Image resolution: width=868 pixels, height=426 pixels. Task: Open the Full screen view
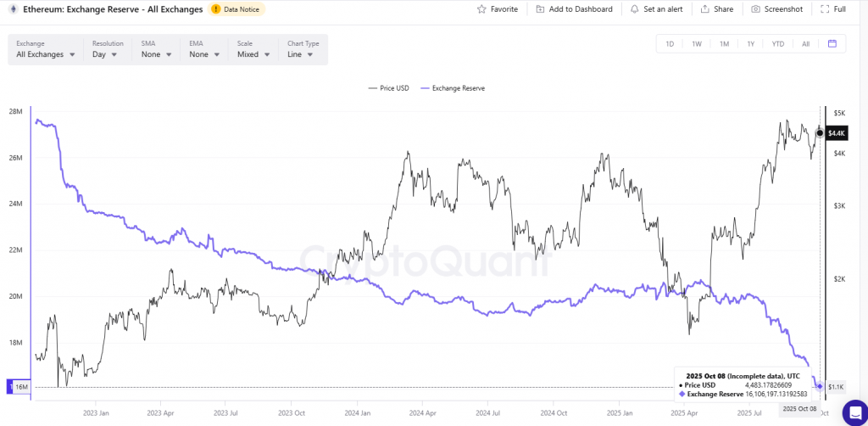pos(826,9)
